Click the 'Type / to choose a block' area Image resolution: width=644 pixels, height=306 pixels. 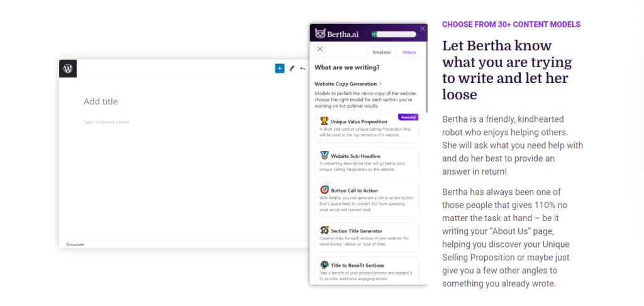click(x=106, y=122)
